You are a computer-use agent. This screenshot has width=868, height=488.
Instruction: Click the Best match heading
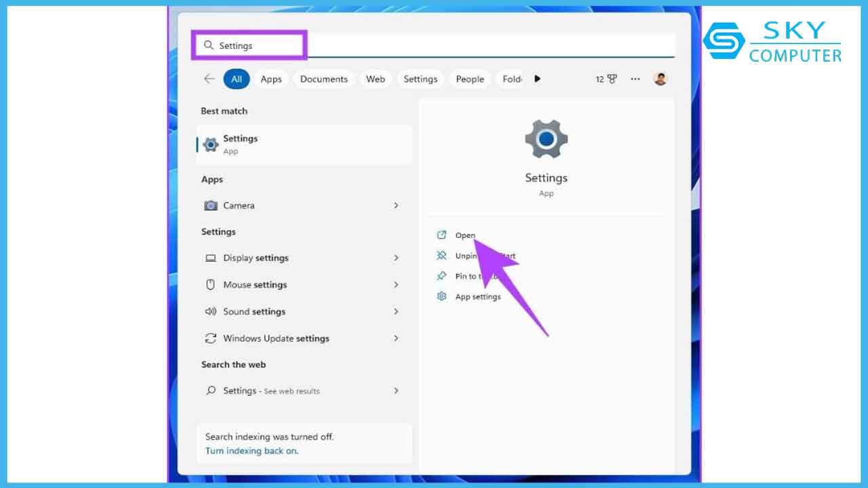(224, 111)
